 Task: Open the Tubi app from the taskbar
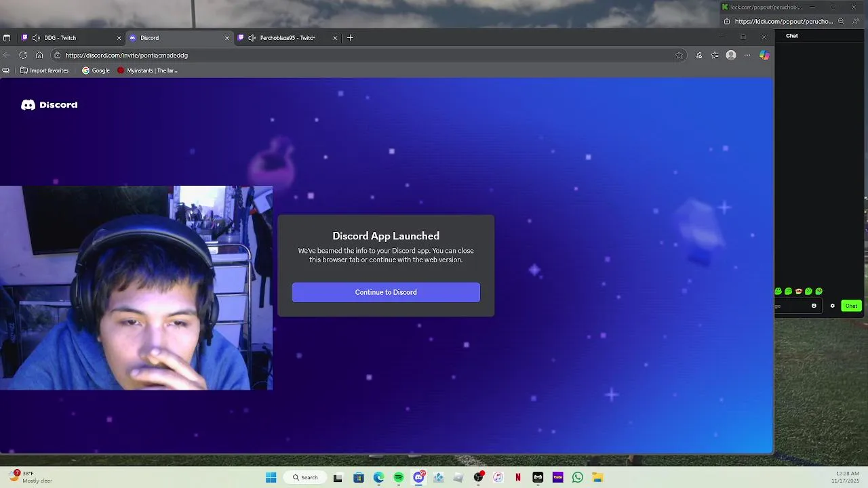tap(558, 477)
